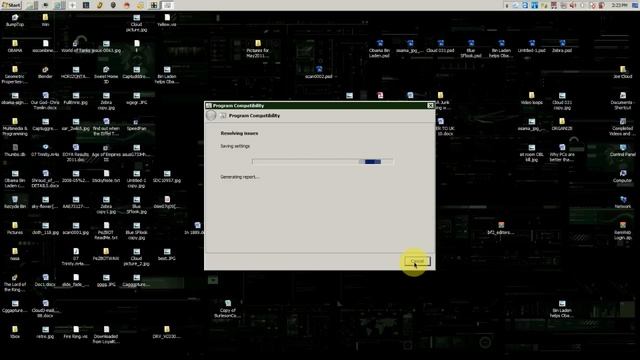Viewport: 640px width, 360px height.
Task: Open the BumpTop desktop shortcut
Action: click(x=15, y=20)
